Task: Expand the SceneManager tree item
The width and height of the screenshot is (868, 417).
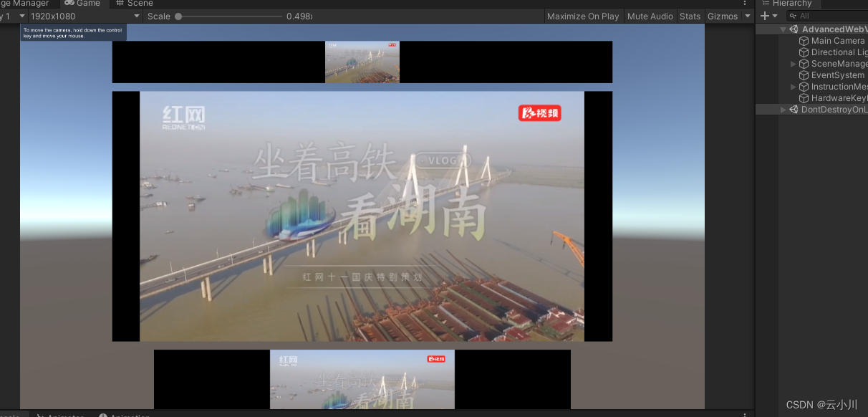Action: click(792, 64)
